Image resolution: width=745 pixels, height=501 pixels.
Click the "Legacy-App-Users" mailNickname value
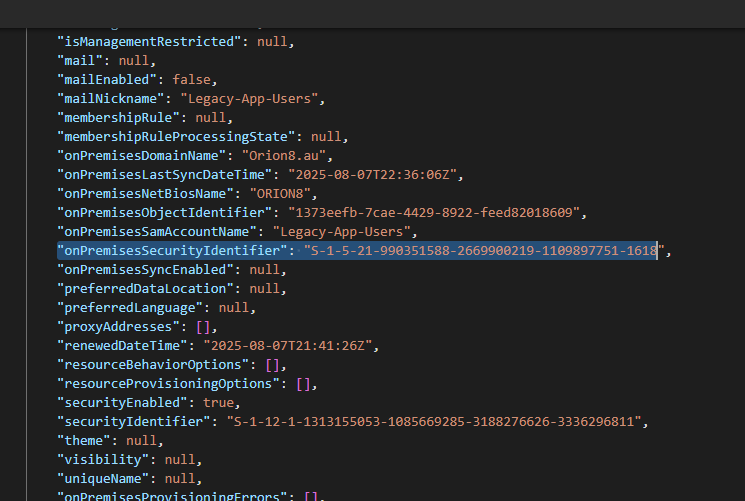coord(253,98)
